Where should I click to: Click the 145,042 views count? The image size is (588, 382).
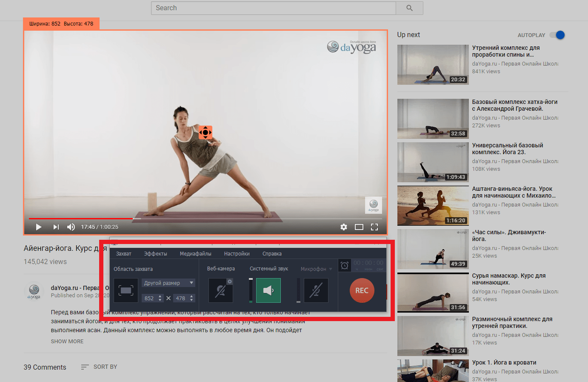click(45, 261)
